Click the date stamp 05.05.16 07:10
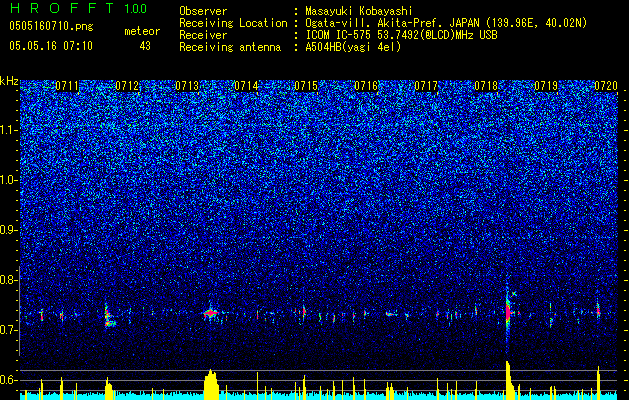 pyautogui.click(x=51, y=46)
